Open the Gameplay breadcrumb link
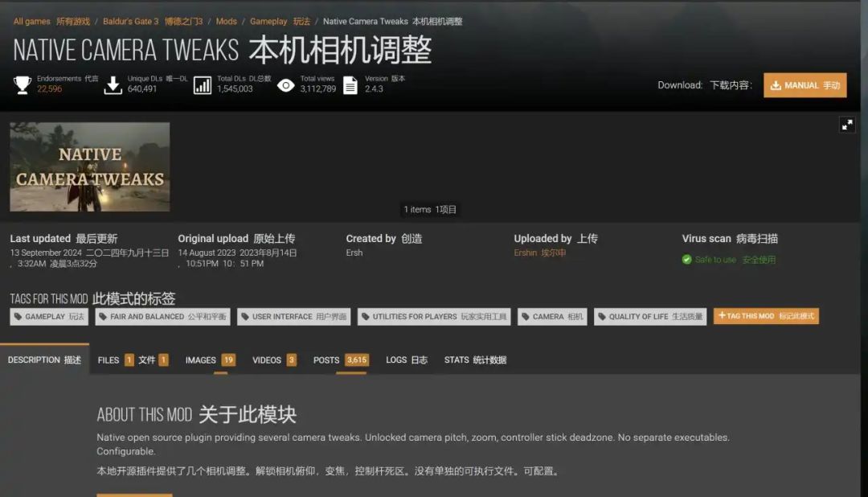Viewport: 868px width, 497px height. pyautogui.click(x=280, y=22)
